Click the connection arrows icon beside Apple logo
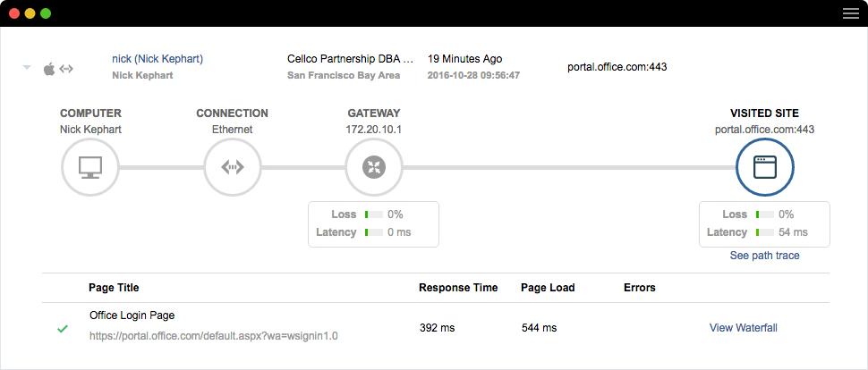Image resolution: width=868 pixels, height=370 pixels. tap(66, 68)
